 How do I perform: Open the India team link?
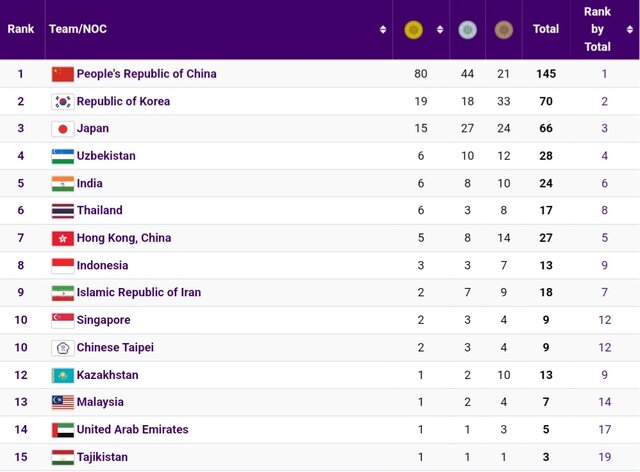[x=90, y=184]
